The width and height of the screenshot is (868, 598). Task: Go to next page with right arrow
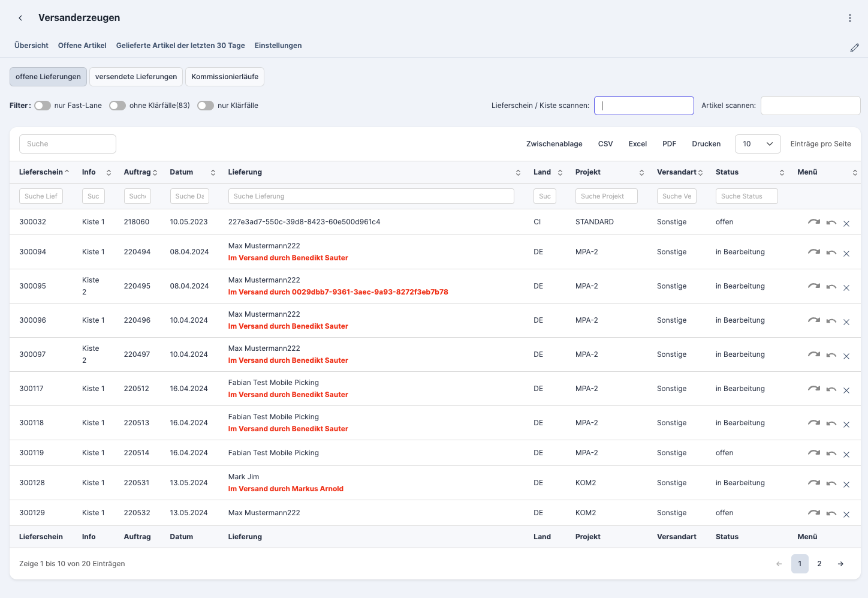[840, 564]
